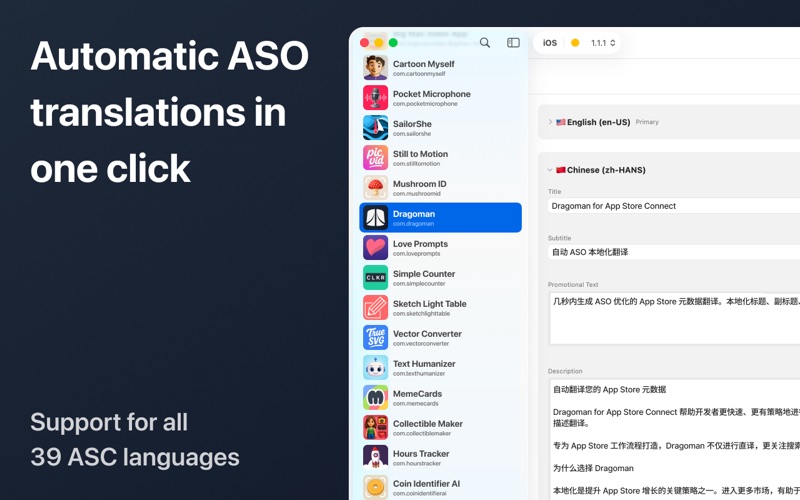800x500 pixels.
Task: Click the 'Coin Identifier AI' name label
Action: pos(427,484)
